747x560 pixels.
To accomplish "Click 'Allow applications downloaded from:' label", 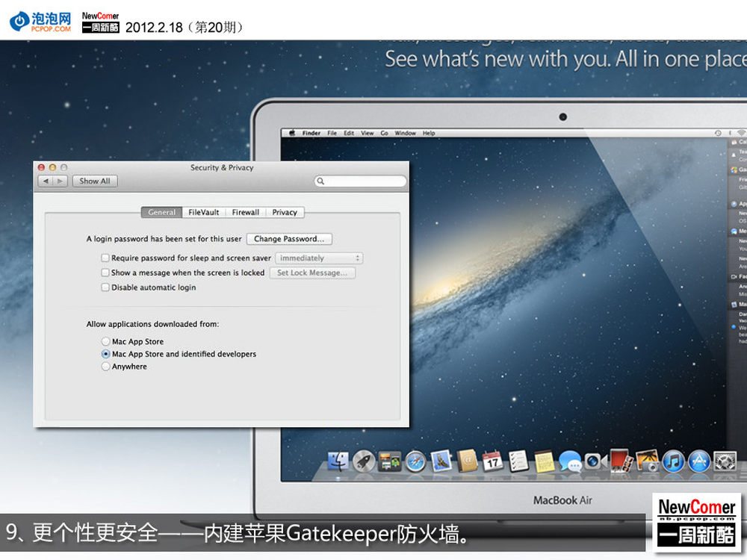I will pos(152,324).
